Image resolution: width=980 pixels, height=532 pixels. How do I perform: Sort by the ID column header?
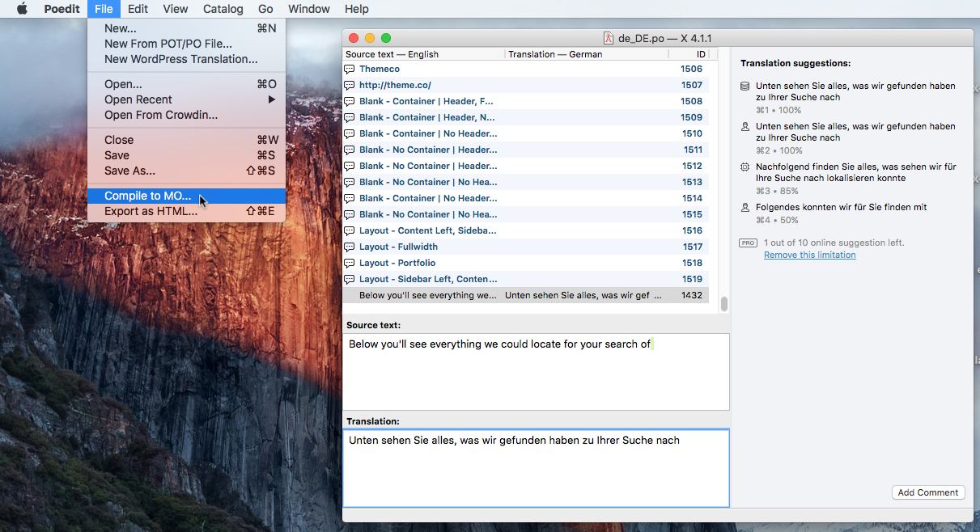(x=689, y=54)
